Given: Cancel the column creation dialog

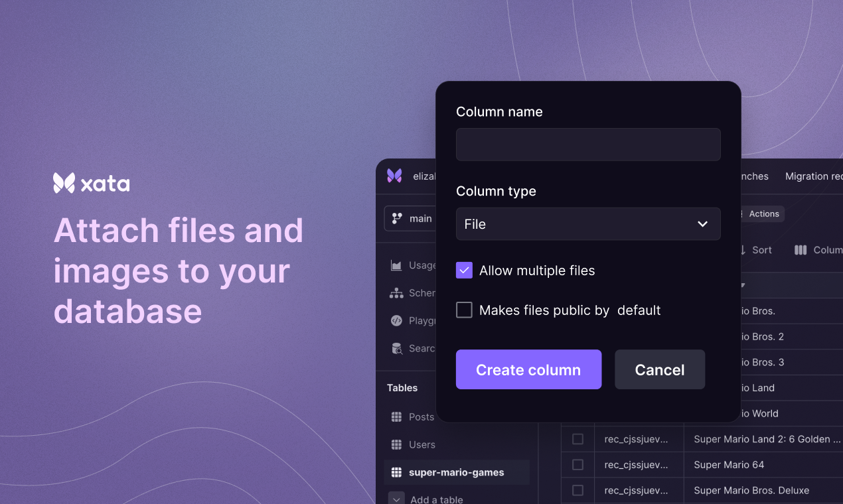Looking at the screenshot, I should [x=660, y=369].
